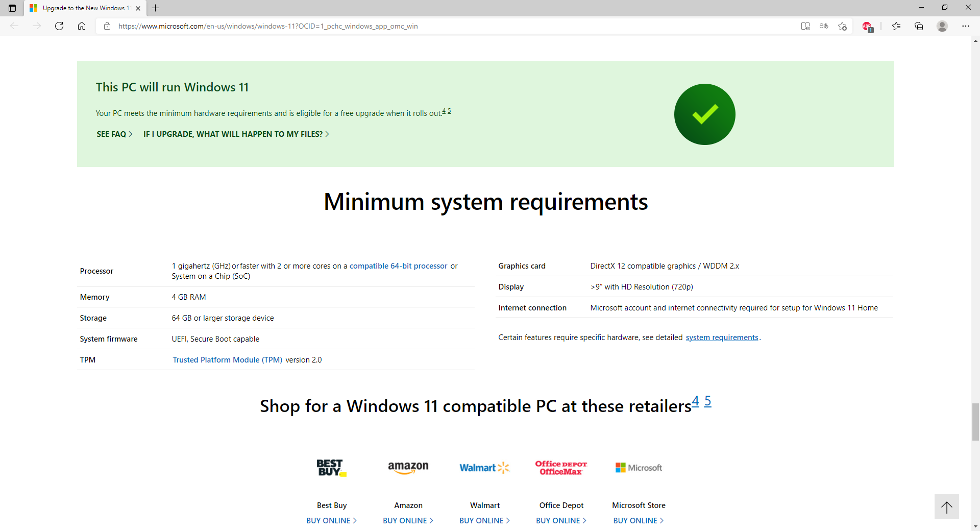Click the address bar URL field
Screen dimensions: 980x531
click(x=449, y=26)
